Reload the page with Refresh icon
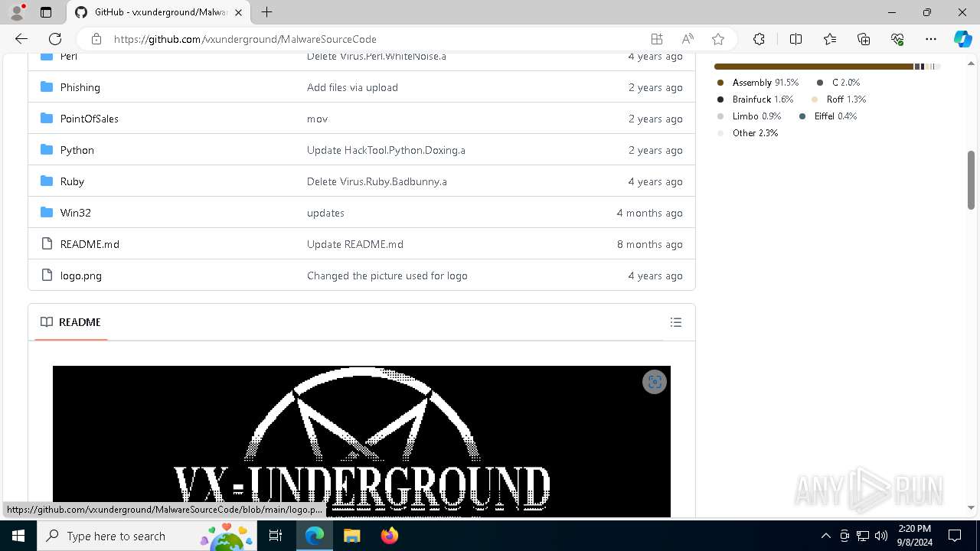 (55, 39)
